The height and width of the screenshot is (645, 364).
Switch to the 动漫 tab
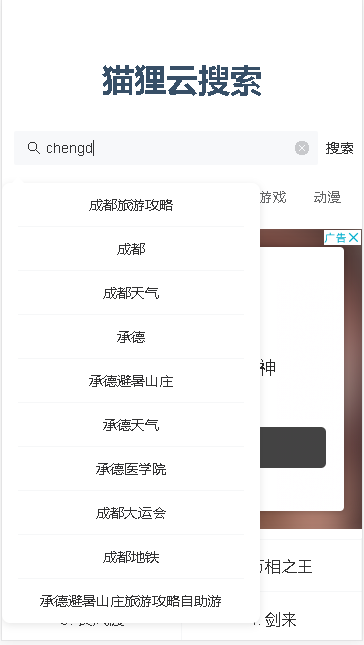point(327,197)
